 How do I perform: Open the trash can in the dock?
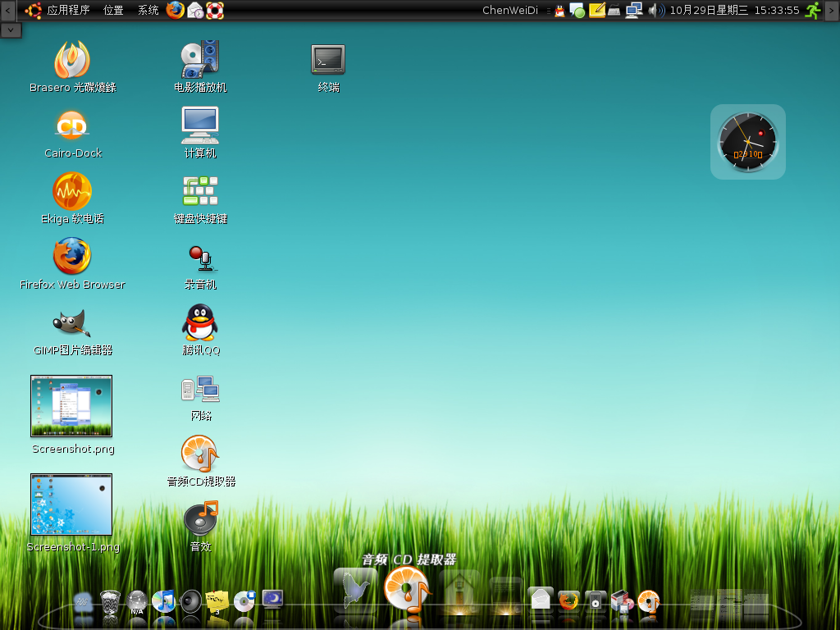[x=111, y=601]
